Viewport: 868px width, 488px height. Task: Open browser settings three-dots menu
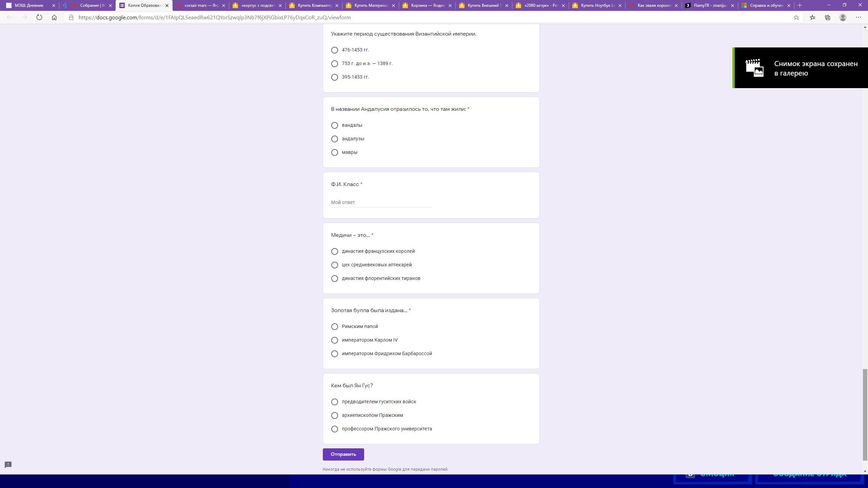coord(858,17)
